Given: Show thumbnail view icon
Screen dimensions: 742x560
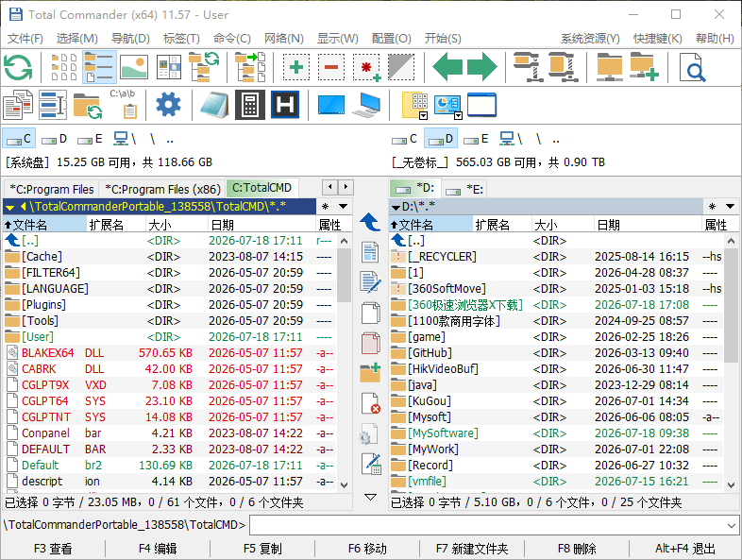Looking at the screenshot, I should pyautogui.click(x=134, y=67).
